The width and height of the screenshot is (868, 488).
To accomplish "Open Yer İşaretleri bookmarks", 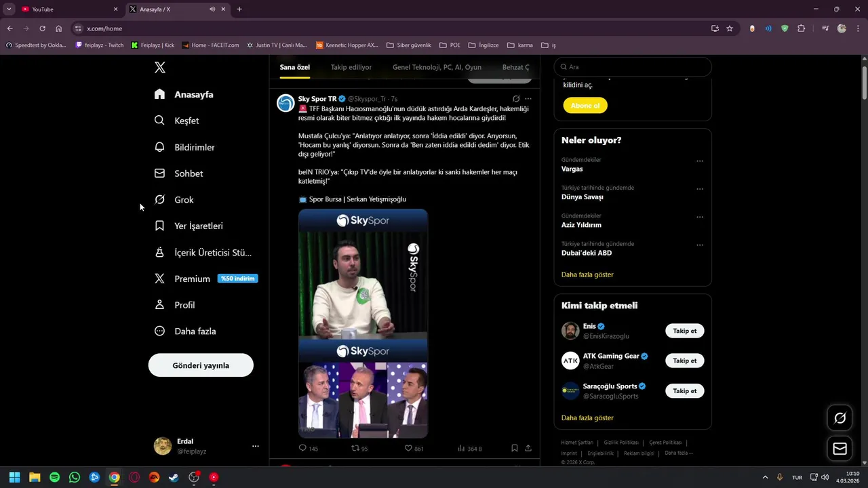I will tap(189, 226).
